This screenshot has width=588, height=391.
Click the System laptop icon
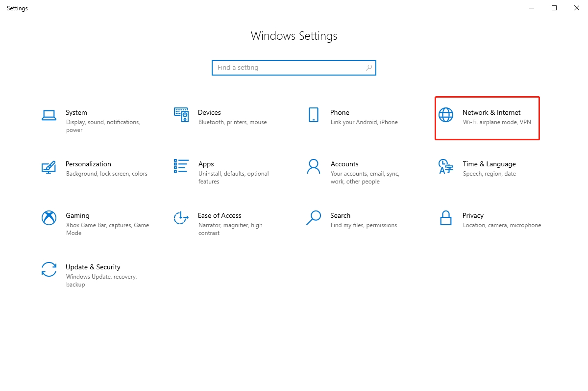[x=49, y=115]
